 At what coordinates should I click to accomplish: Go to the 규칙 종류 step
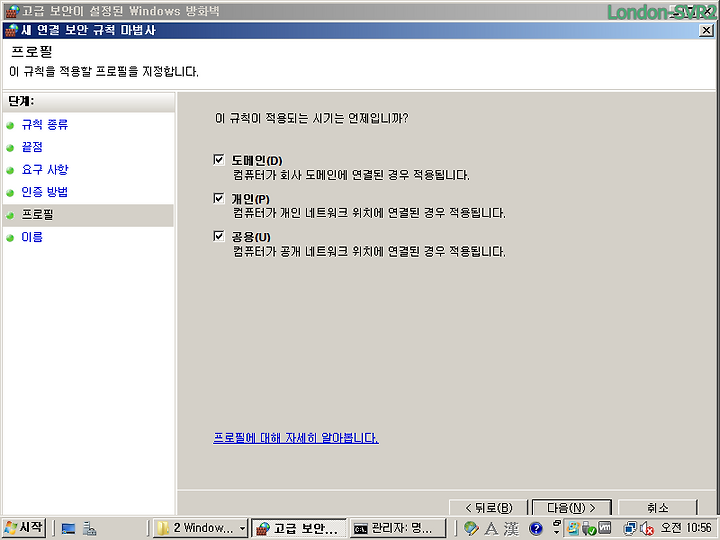pyautogui.click(x=45, y=124)
